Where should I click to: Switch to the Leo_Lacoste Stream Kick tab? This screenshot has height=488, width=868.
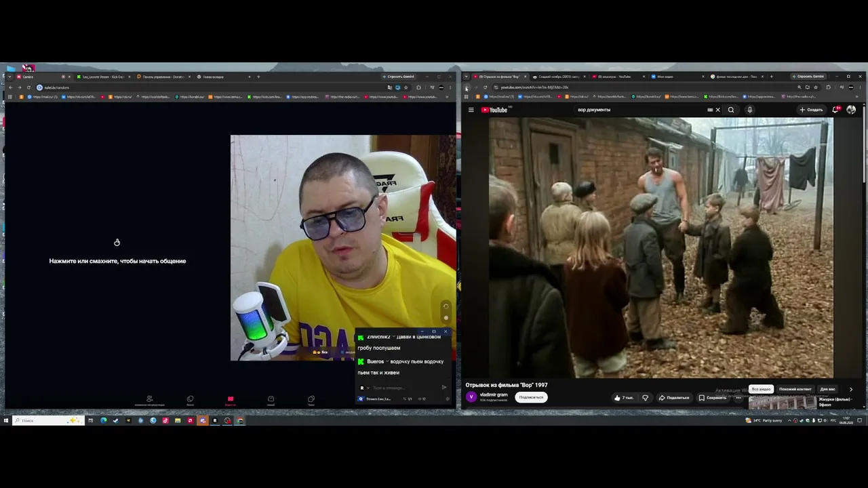[x=102, y=77]
